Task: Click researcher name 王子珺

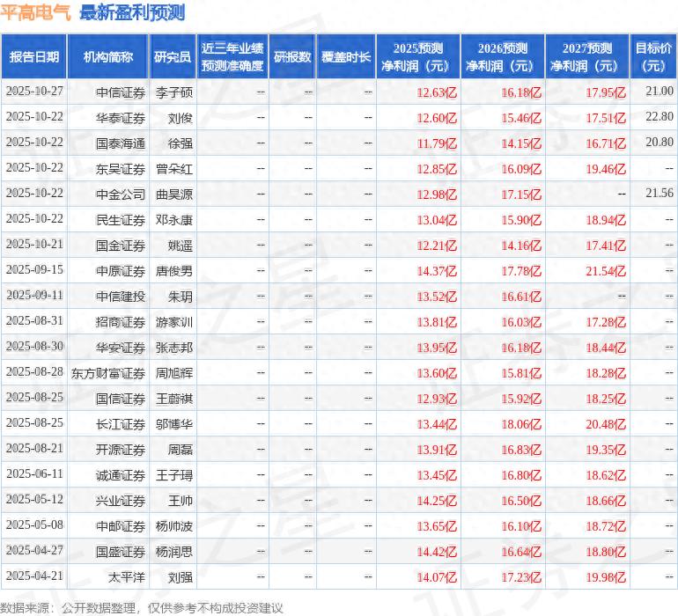Action: pyautogui.click(x=174, y=475)
